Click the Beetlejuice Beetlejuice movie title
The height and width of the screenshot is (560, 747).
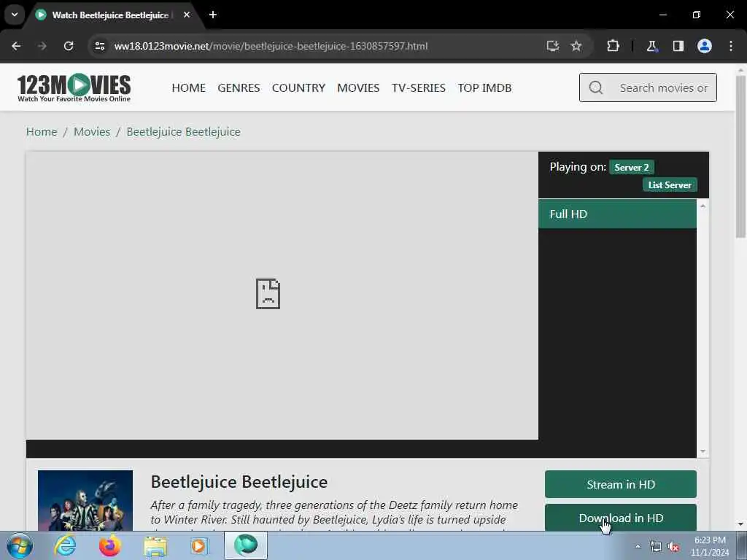tap(239, 482)
